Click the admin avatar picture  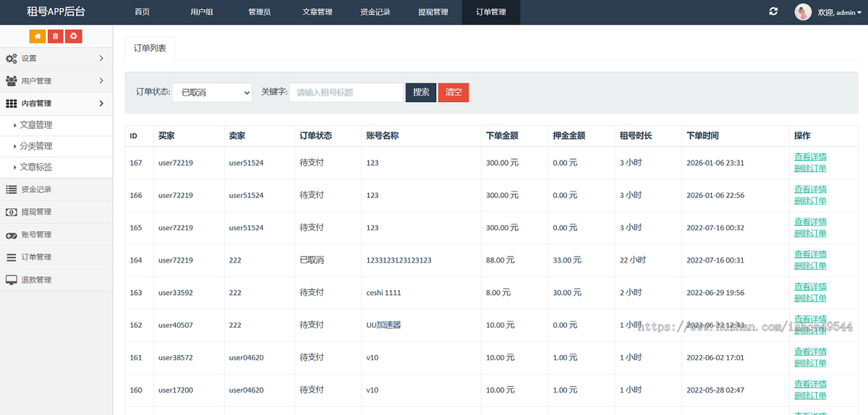(x=803, y=12)
